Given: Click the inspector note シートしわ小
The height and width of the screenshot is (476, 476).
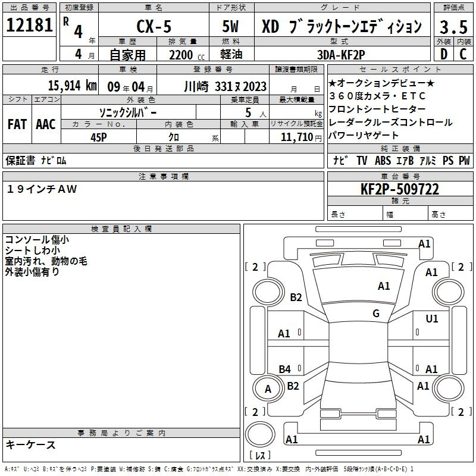Looking at the screenshot, I should (33, 250).
